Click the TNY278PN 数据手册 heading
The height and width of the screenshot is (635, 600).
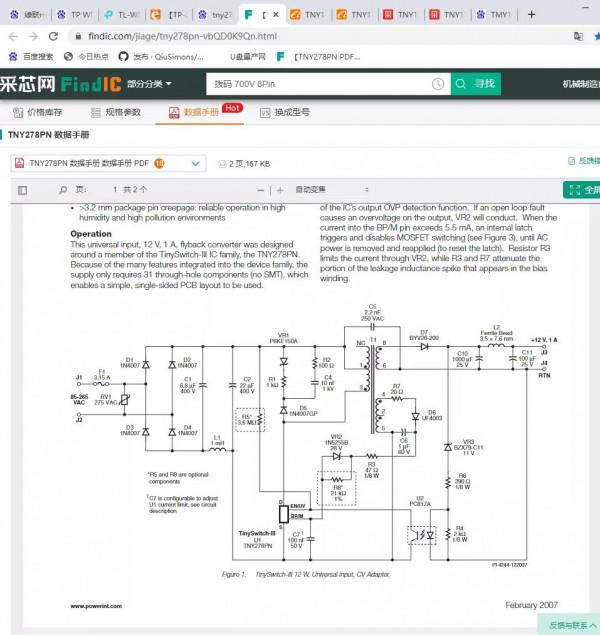coord(49,135)
